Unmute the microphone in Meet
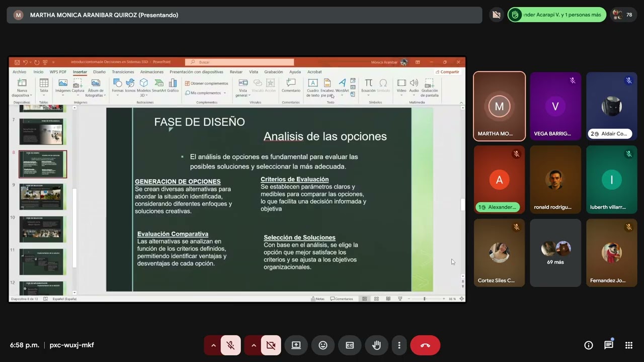Viewport: 644px width, 362px height. (x=230, y=345)
